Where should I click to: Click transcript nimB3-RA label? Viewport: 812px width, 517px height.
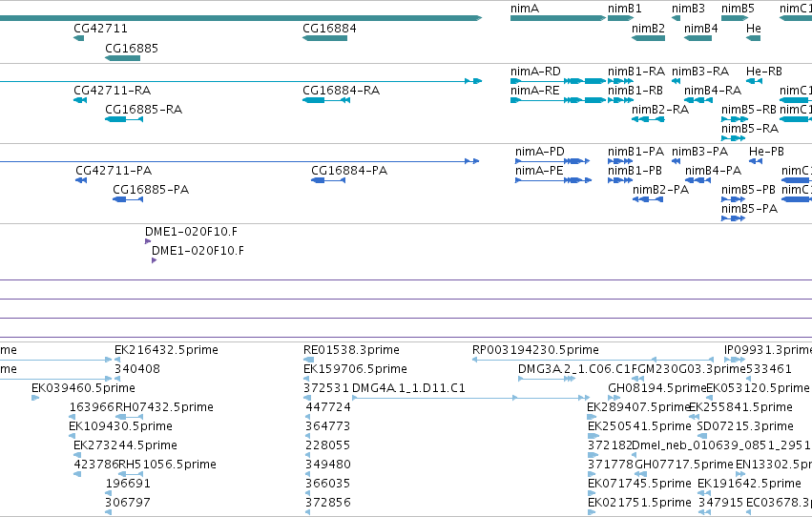[x=700, y=72]
